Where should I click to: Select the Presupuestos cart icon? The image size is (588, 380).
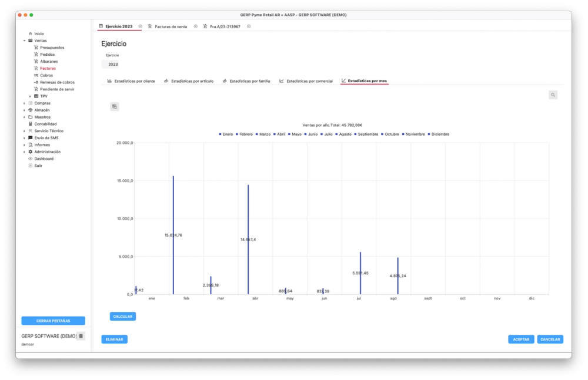pos(36,48)
